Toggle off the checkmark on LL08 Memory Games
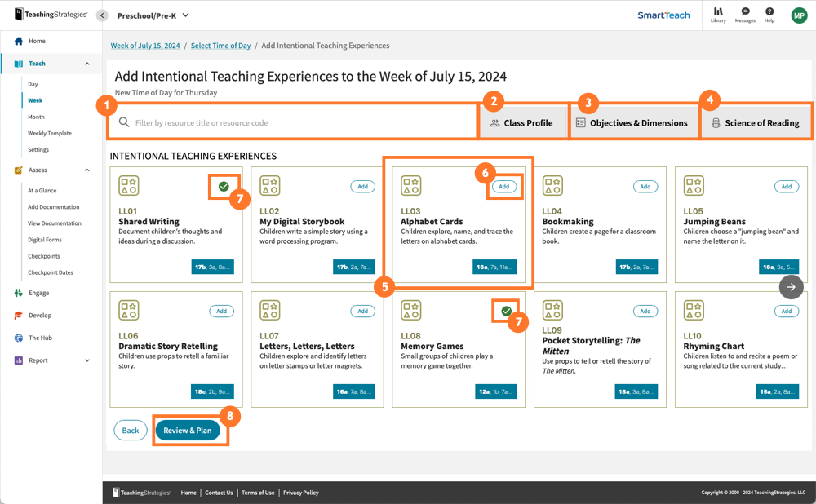 [504, 310]
